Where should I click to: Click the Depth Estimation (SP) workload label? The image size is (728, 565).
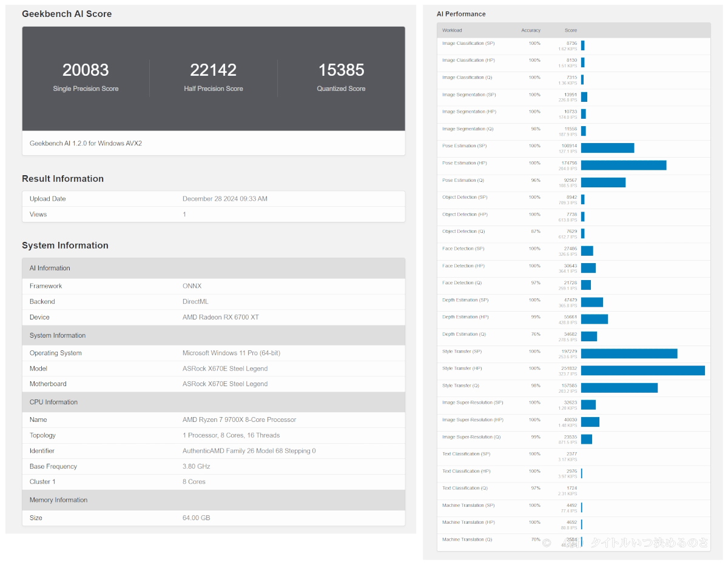(465, 300)
